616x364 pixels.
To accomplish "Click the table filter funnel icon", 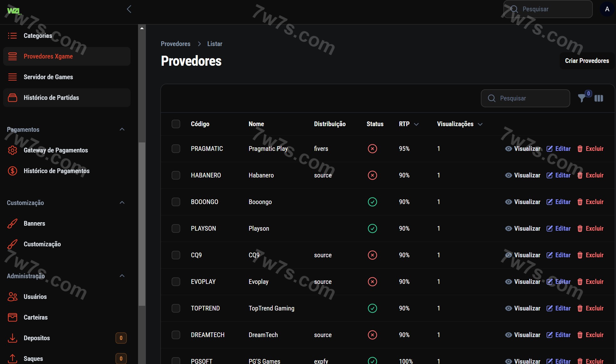I will click(582, 98).
